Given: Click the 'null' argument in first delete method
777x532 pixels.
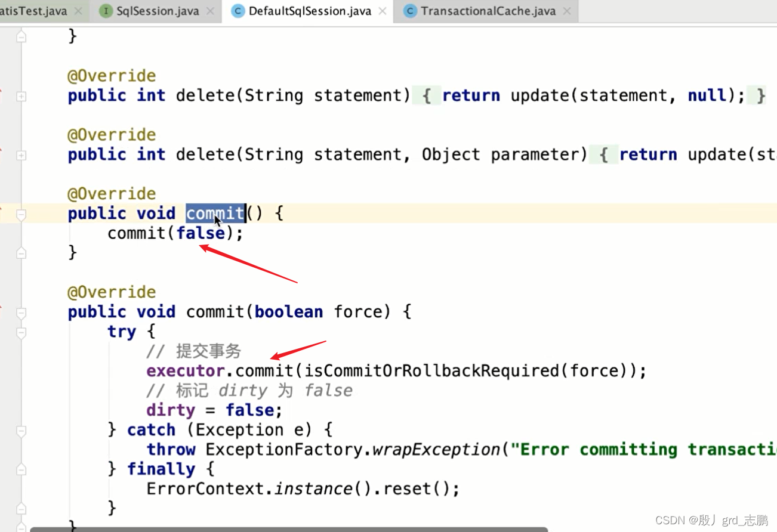Looking at the screenshot, I should point(707,95).
